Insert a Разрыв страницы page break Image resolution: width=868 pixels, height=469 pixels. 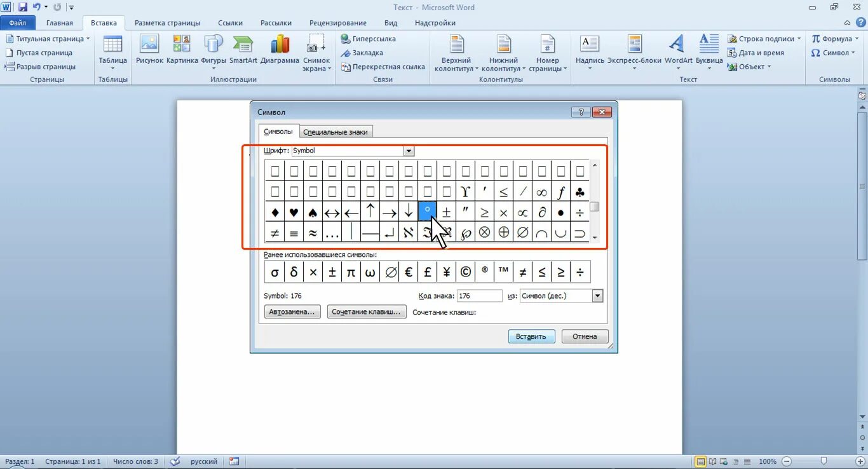click(41, 67)
